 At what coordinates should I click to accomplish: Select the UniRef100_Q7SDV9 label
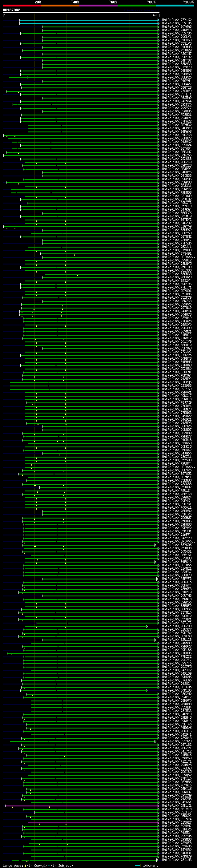177,91
